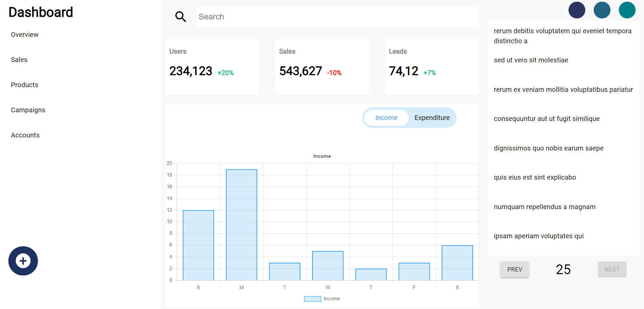
Task: Click the Income legend swatch below the chart
Action: tap(312, 299)
